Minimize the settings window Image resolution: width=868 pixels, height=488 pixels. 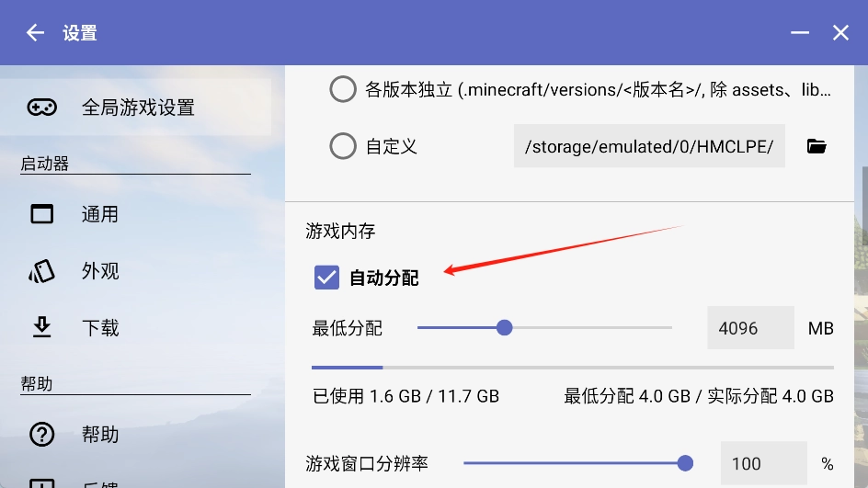[800, 33]
